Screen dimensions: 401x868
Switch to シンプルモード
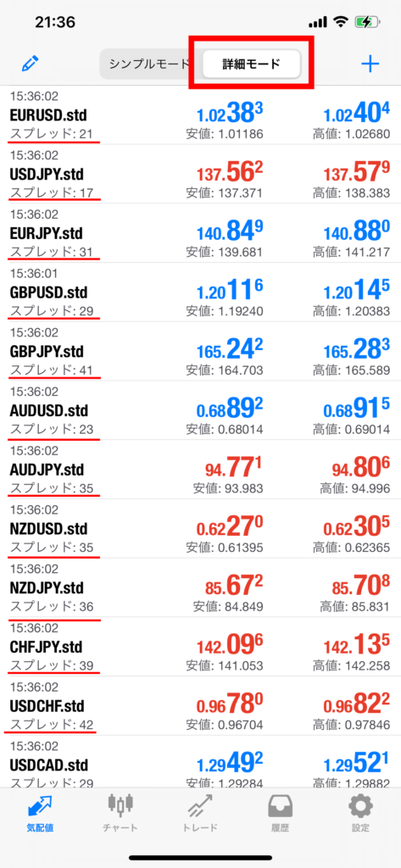pyautogui.click(x=149, y=64)
